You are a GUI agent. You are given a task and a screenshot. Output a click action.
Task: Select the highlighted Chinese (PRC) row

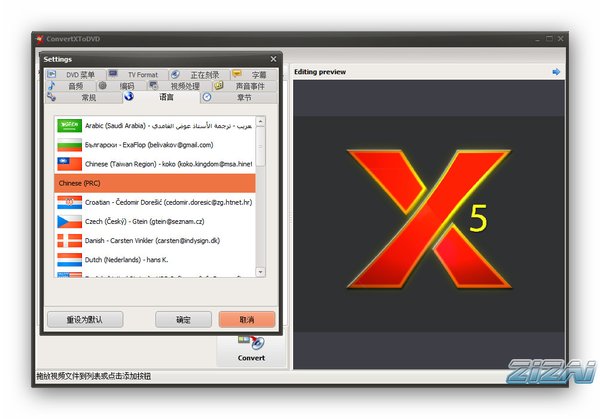(155, 183)
